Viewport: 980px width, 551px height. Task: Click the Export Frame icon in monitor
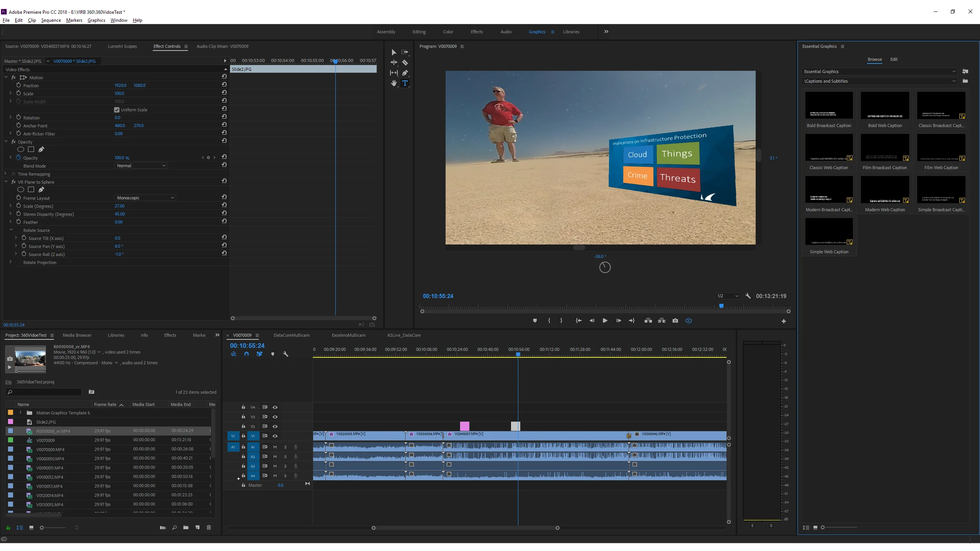(x=675, y=320)
